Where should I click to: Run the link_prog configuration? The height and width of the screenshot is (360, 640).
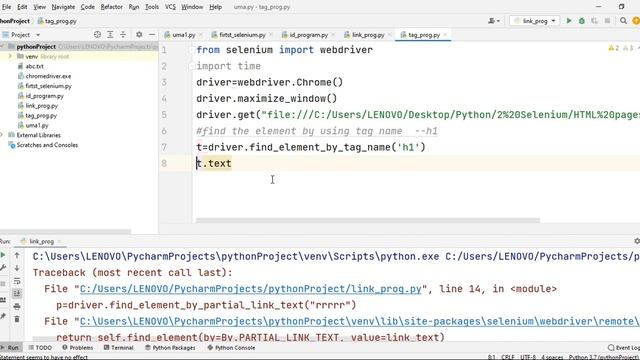pos(569,21)
